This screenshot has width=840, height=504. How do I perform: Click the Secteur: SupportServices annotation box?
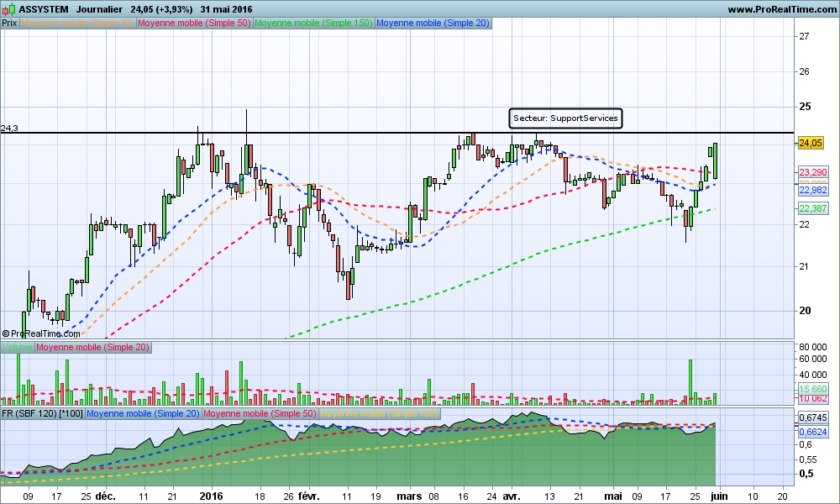pyautogui.click(x=565, y=118)
